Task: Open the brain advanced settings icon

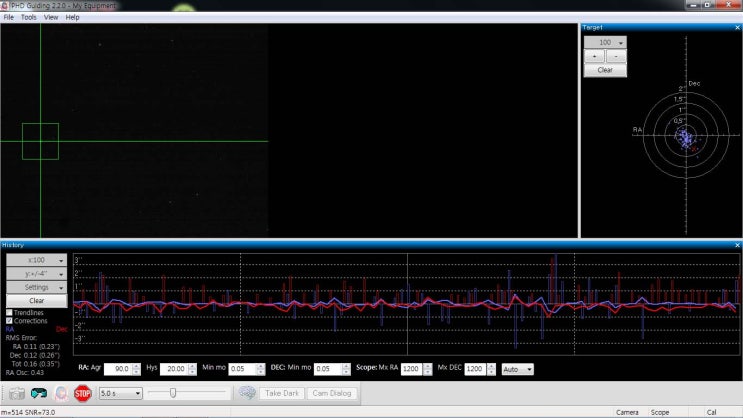Action: pos(247,393)
